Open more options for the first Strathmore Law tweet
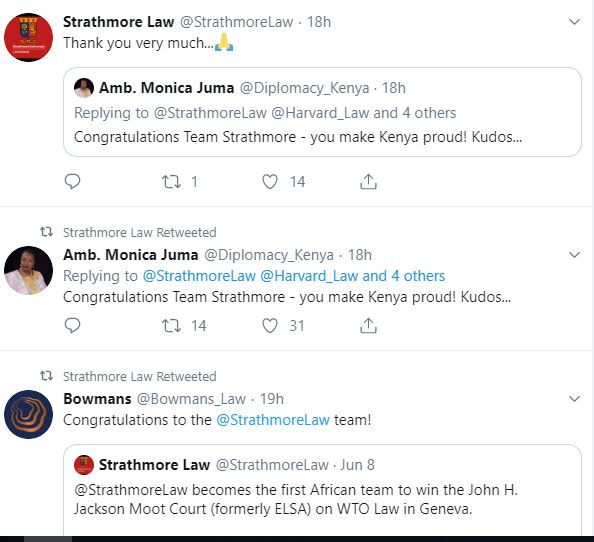Viewport: 594px width, 542px height. 575,22
